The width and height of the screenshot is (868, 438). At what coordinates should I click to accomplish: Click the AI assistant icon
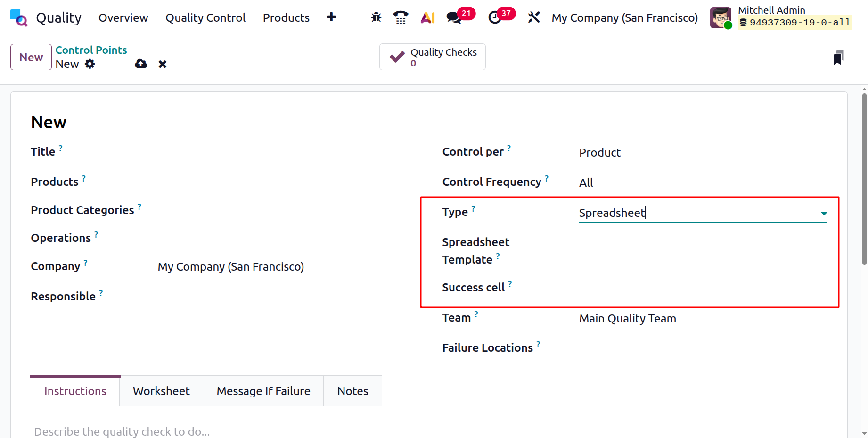pos(427,18)
